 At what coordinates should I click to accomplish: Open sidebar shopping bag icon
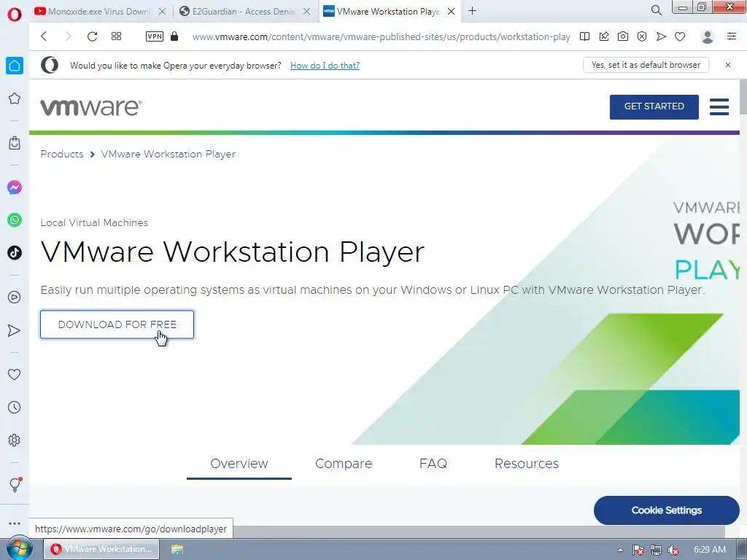(x=15, y=143)
